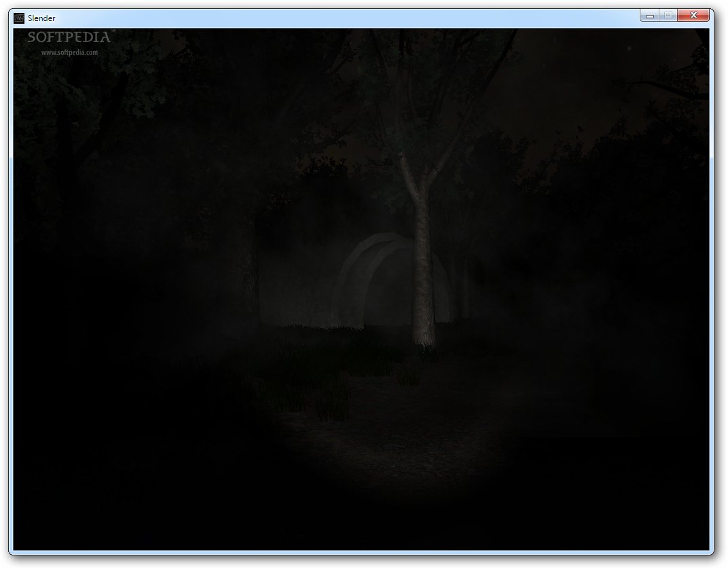The image size is (728, 569).
Task: Close the Slender game window
Action: pyautogui.click(x=693, y=16)
